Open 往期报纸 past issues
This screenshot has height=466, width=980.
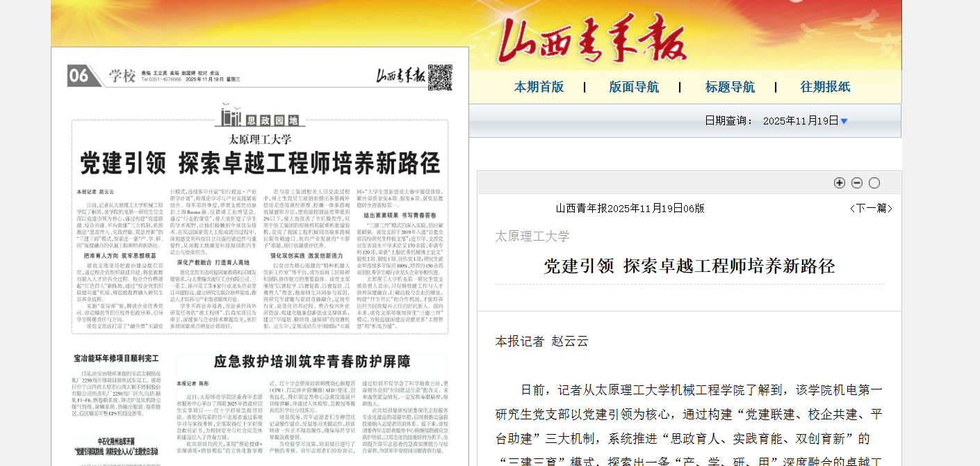click(825, 87)
